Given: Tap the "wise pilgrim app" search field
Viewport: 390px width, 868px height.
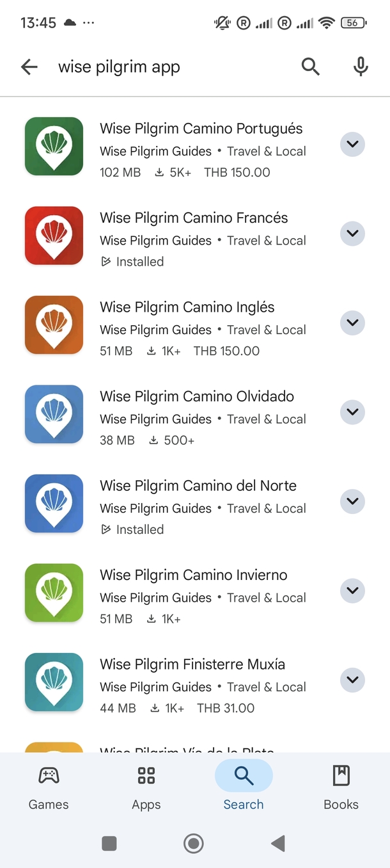Looking at the screenshot, I should pos(166,67).
